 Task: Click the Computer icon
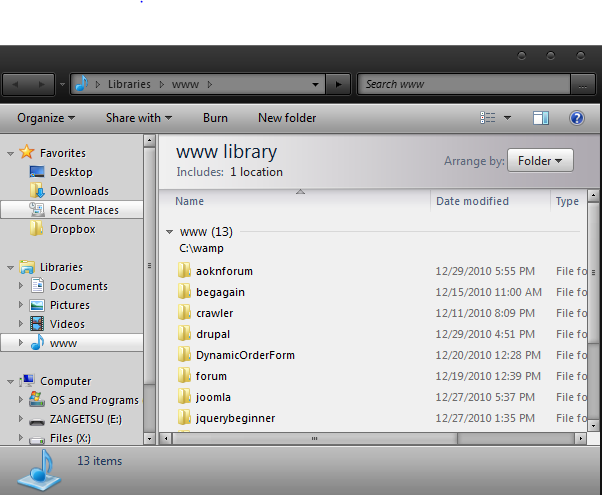[27, 381]
